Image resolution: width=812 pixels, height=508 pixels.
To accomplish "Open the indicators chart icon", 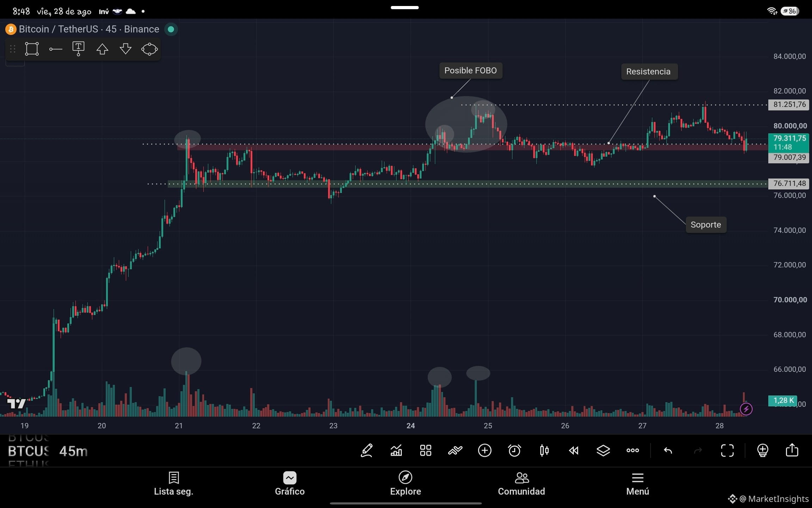I will pyautogui.click(x=396, y=450).
